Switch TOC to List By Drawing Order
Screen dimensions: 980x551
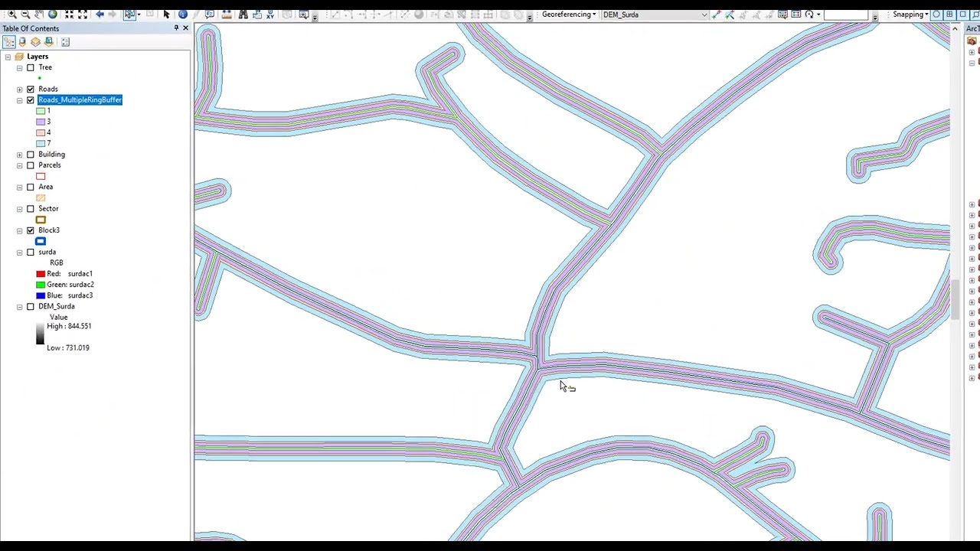8,42
